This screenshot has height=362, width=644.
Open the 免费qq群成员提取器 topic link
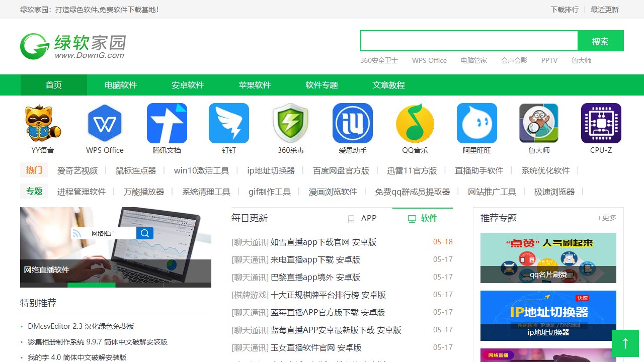point(413,192)
